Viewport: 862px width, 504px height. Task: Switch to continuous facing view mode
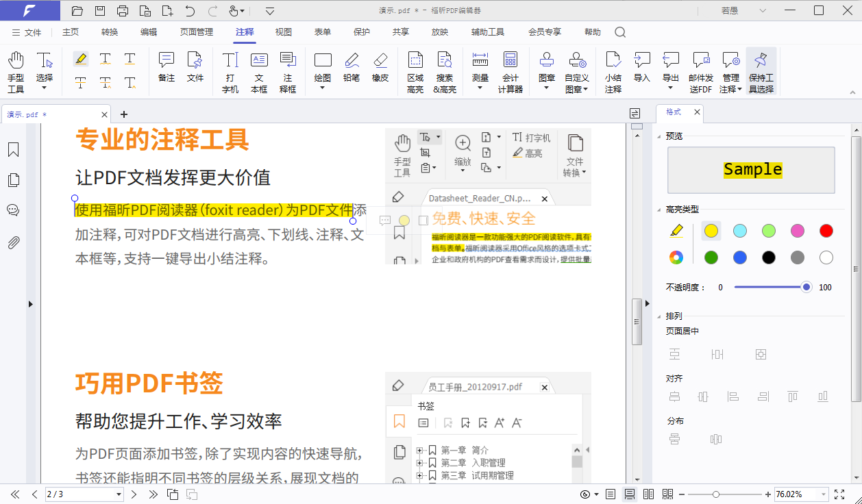click(x=668, y=494)
